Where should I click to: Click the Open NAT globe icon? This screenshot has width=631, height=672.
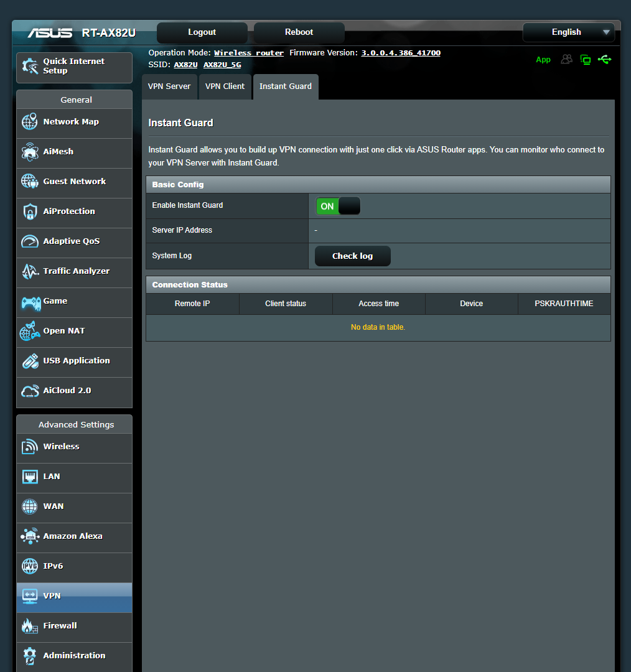click(x=30, y=331)
